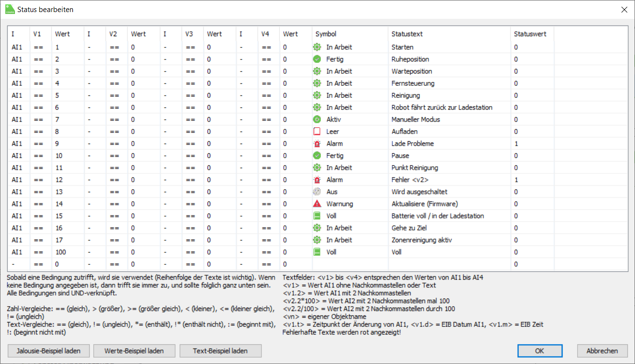Click the application icon in the title bar
The image size is (635, 364).
tap(10, 9)
